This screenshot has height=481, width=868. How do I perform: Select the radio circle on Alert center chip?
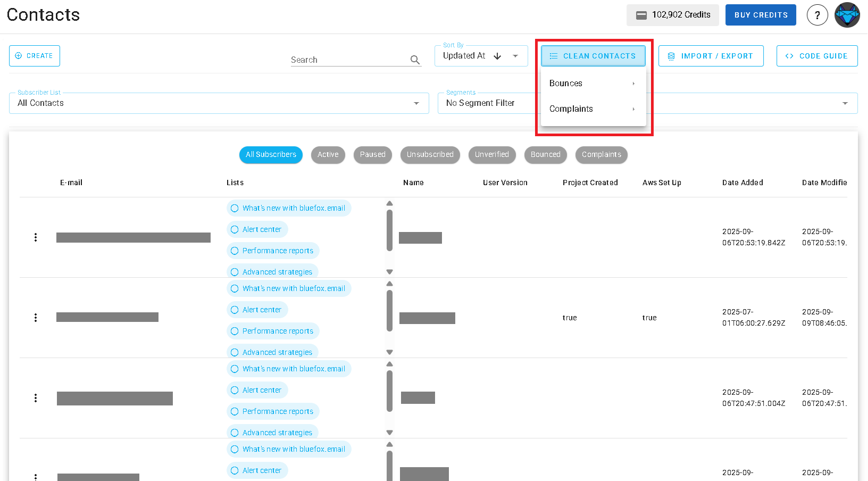[x=235, y=229]
